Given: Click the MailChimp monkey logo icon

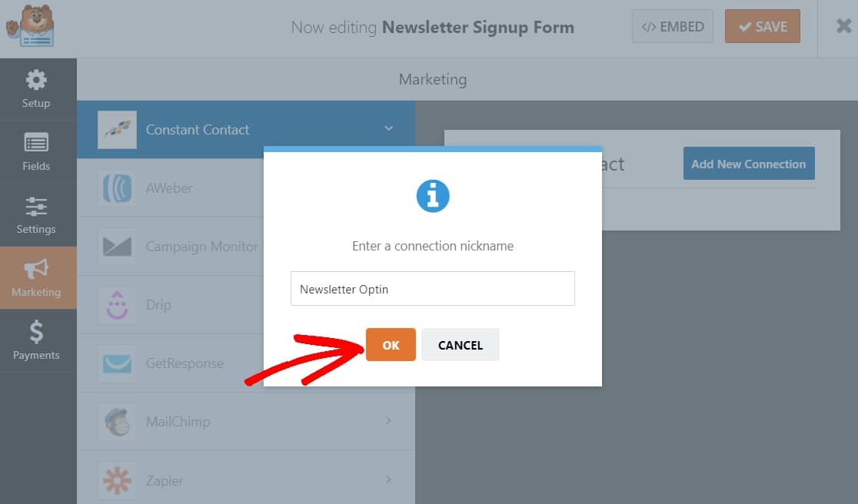Looking at the screenshot, I should [117, 422].
